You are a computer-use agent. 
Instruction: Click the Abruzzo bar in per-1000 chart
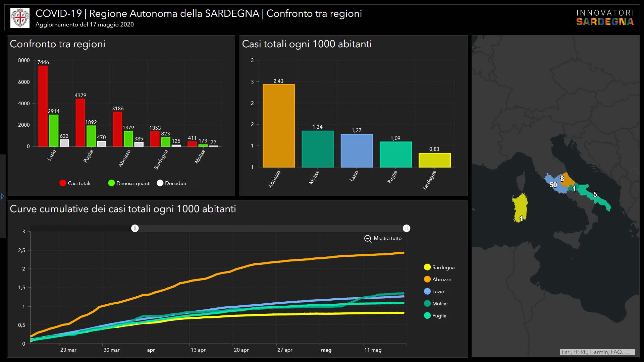(x=279, y=126)
